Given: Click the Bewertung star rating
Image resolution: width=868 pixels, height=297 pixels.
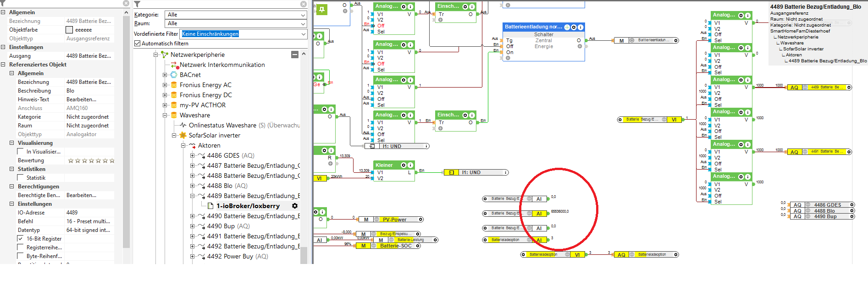Looking at the screenshot, I should (91, 160).
